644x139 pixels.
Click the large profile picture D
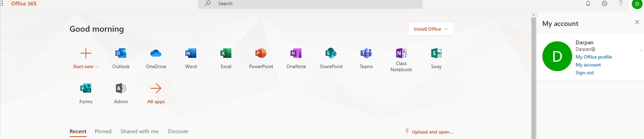coord(557,56)
